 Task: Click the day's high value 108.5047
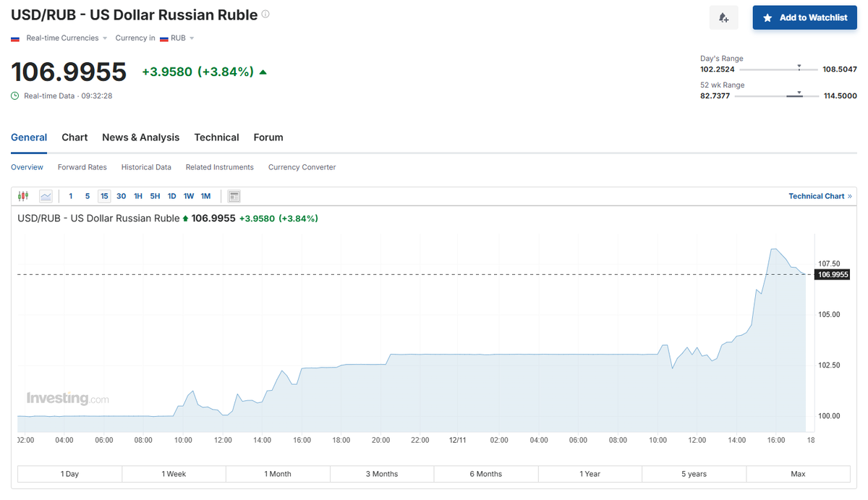point(840,69)
